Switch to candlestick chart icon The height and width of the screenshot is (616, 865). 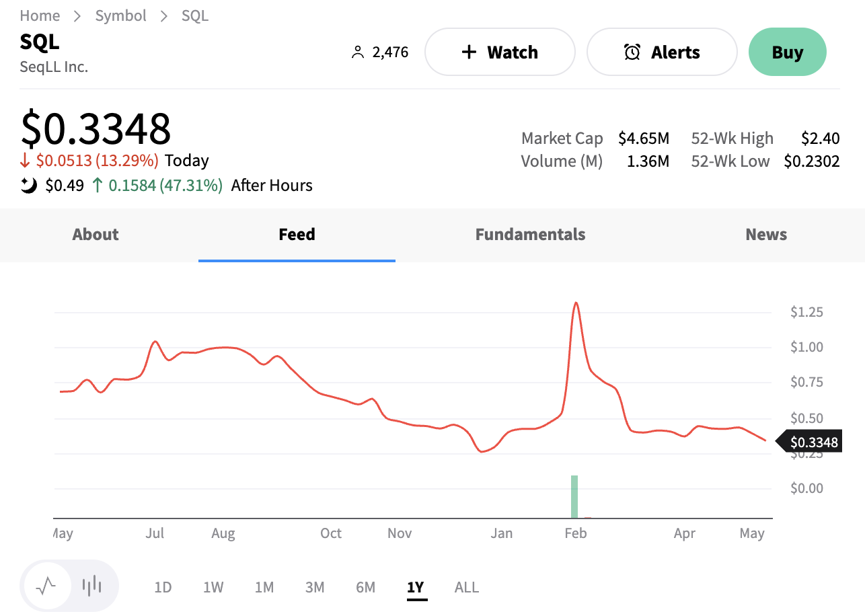pyautogui.click(x=92, y=586)
